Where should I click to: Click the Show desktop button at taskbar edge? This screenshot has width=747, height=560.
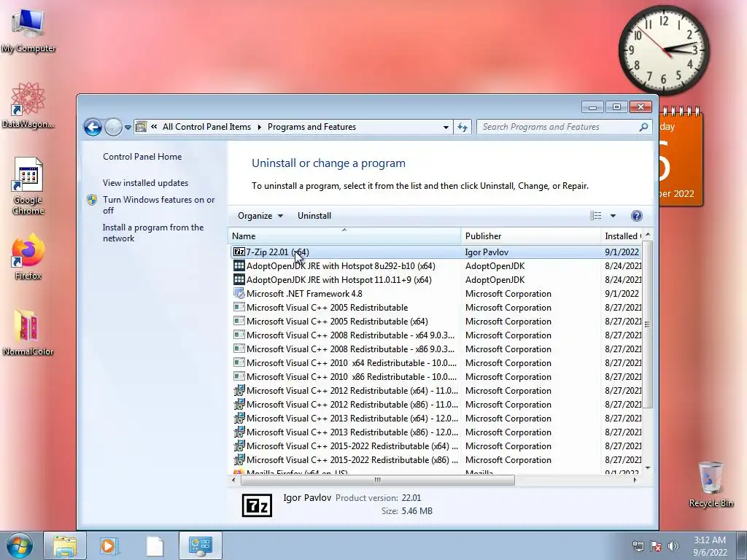tap(742, 545)
